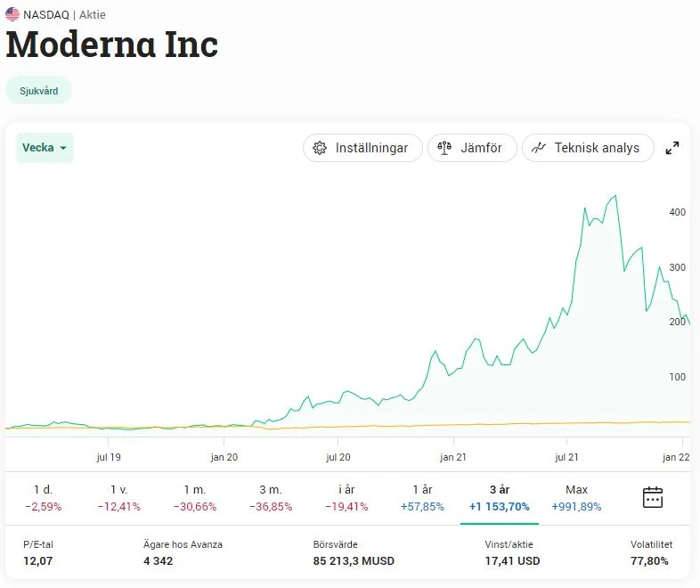This screenshot has width=700, height=588.
Task: Click the Vecka dropdown arrow
Action: [63, 149]
